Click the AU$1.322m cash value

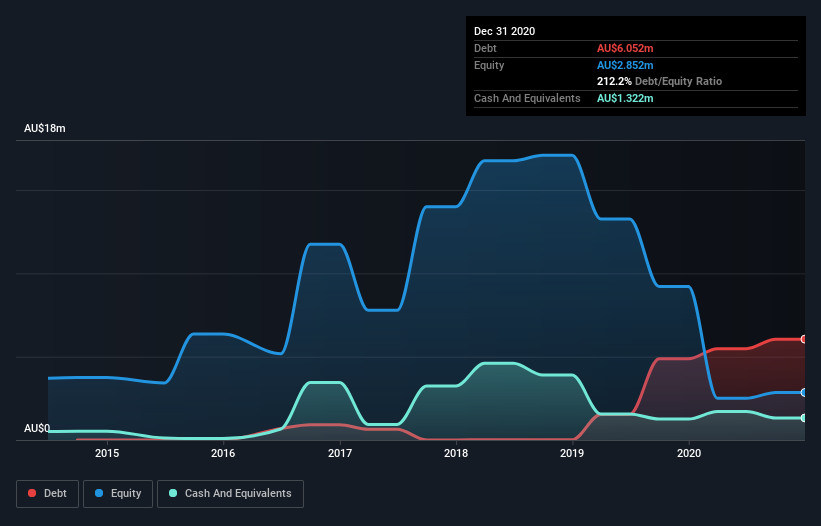[x=625, y=98]
